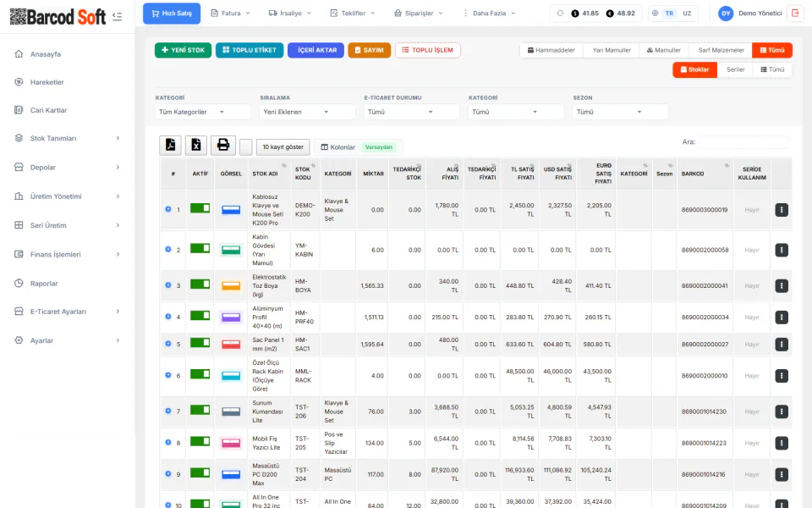Open the Daha Fazla menu

tap(489, 14)
